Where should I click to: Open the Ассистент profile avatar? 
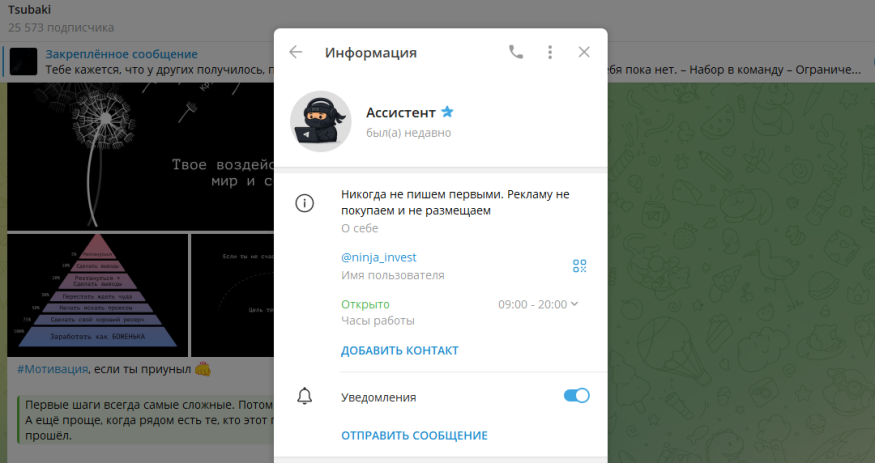320,121
